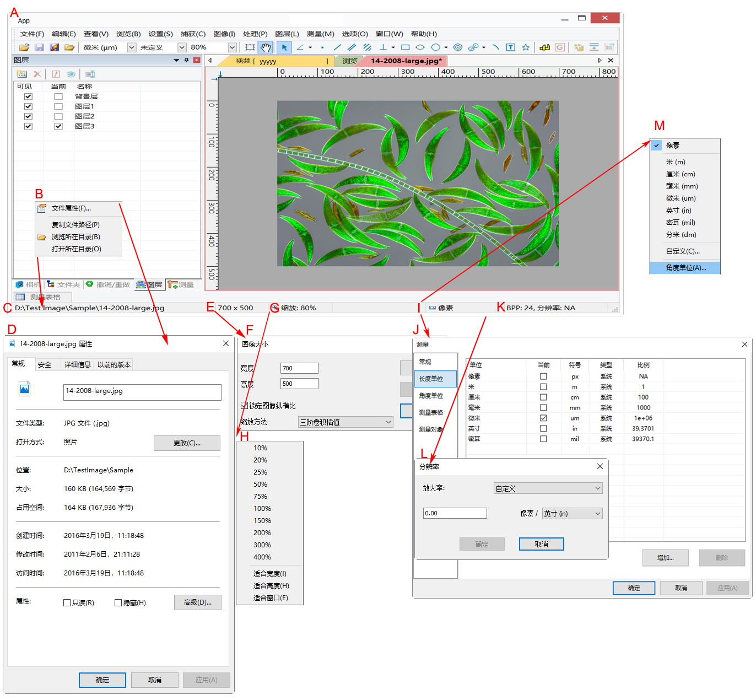Hide the 背景层 layer visibility checkbox
756x700 pixels.
tap(28, 96)
